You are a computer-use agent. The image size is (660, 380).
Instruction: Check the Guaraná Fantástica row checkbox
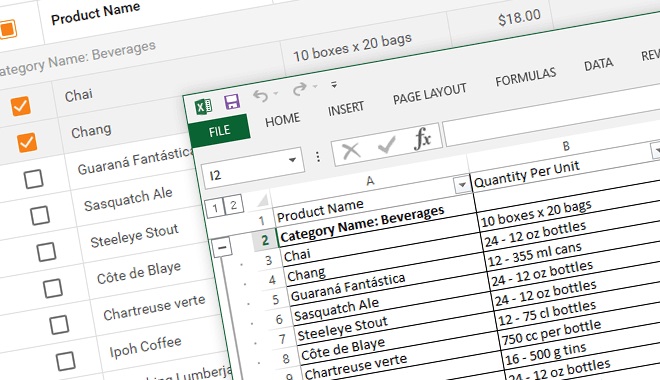[34, 179]
